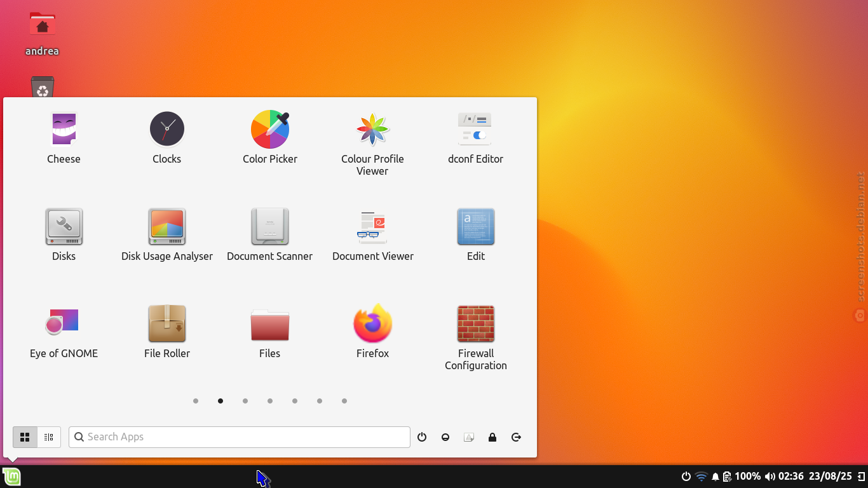Click the Wi-Fi network icon in tray

click(702, 477)
